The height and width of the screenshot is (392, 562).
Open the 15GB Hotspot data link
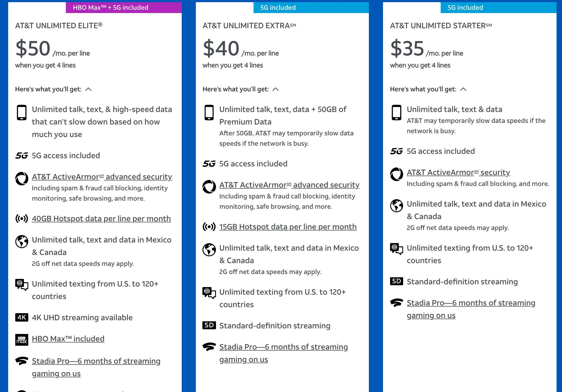288,227
